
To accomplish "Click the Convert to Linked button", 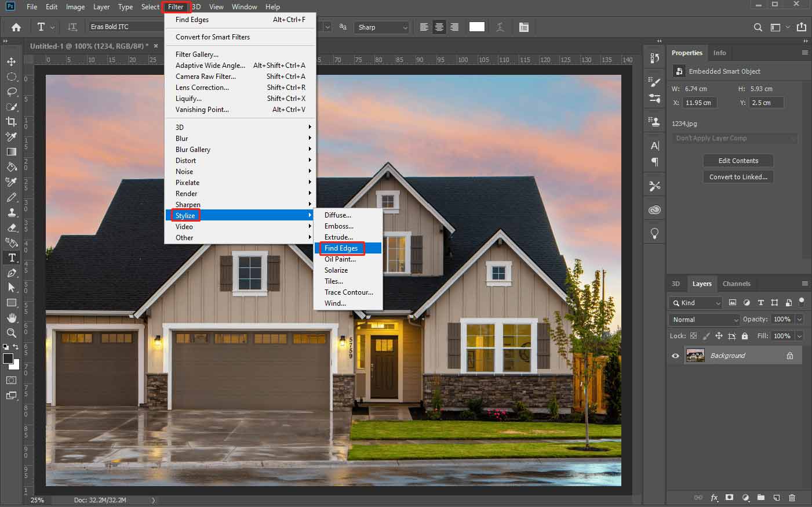I will pos(738,176).
